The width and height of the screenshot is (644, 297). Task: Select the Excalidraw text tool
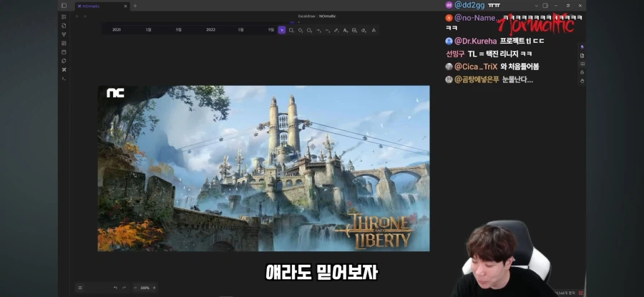[346, 30]
